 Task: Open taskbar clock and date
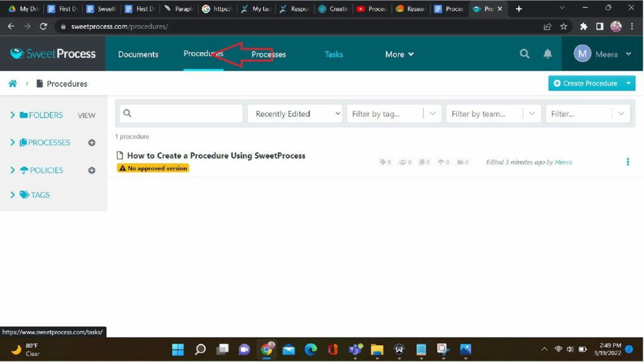[x=607, y=349]
